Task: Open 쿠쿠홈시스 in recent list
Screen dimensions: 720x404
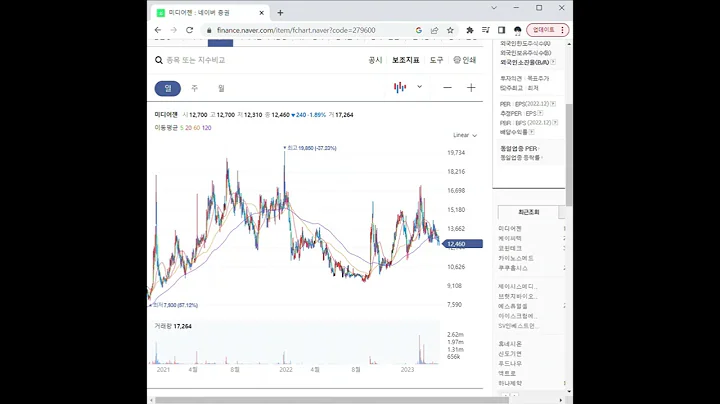Action: point(513,268)
